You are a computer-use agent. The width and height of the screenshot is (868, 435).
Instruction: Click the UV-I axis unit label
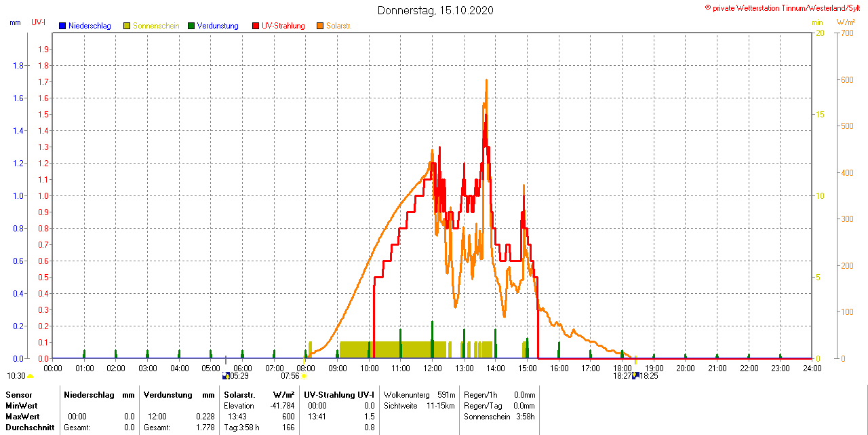click(39, 22)
